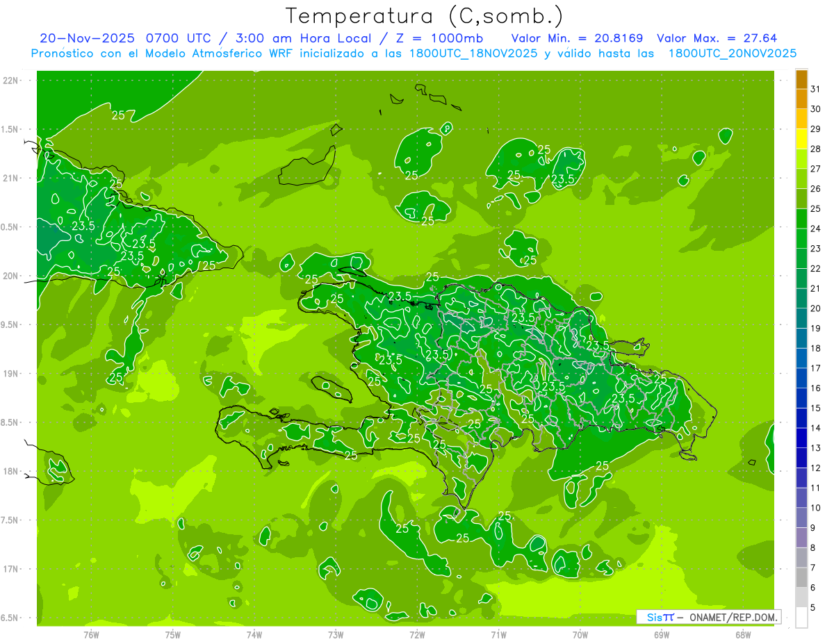Click the '19N' latitude axis label

pyautogui.click(x=10, y=374)
